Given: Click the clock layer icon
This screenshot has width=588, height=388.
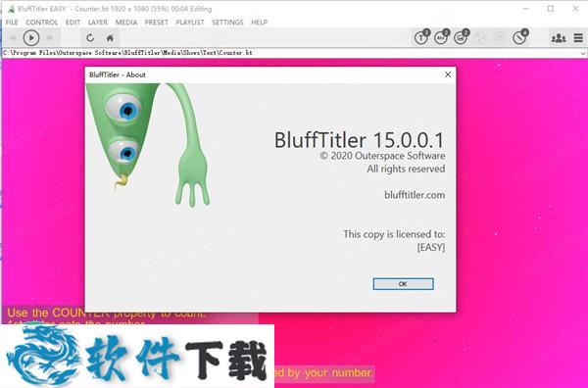Looking at the screenshot, I should (520, 37).
